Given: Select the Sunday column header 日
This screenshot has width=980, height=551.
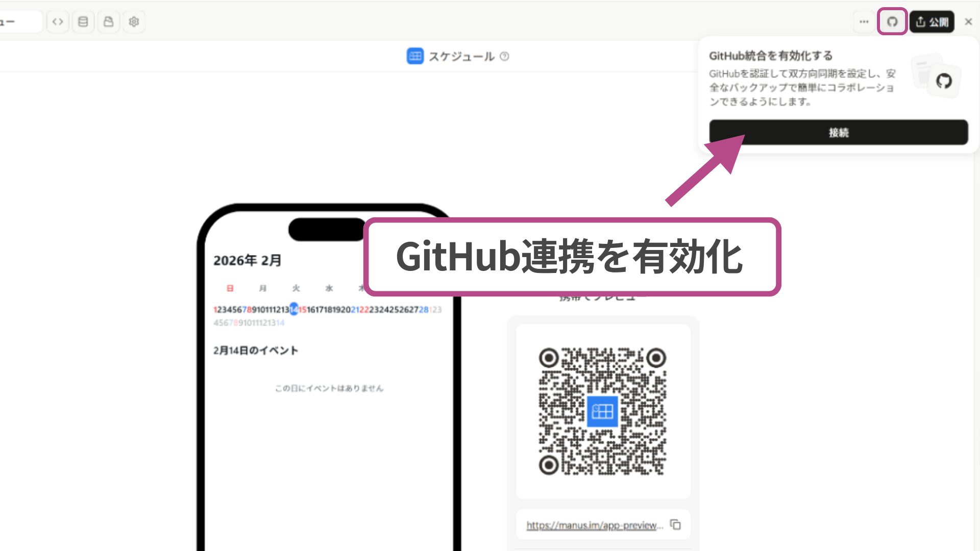Looking at the screenshot, I should pyautogui.click(x=230, y=288).
